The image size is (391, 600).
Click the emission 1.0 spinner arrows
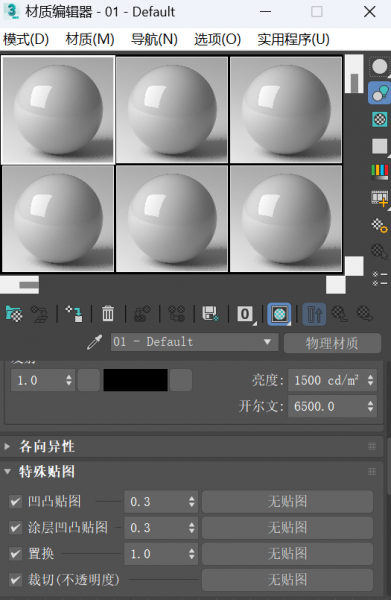(x=68, y=380)
